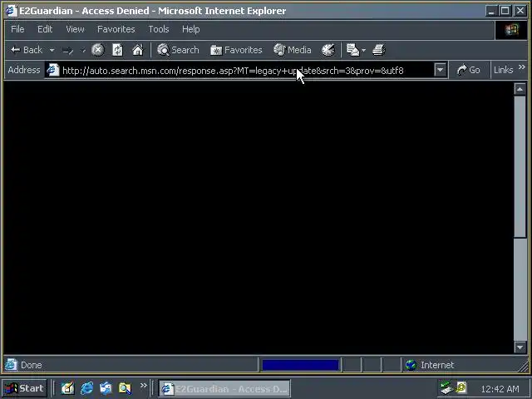
Task: Go back with the Back button
Action: click(27, 50)
